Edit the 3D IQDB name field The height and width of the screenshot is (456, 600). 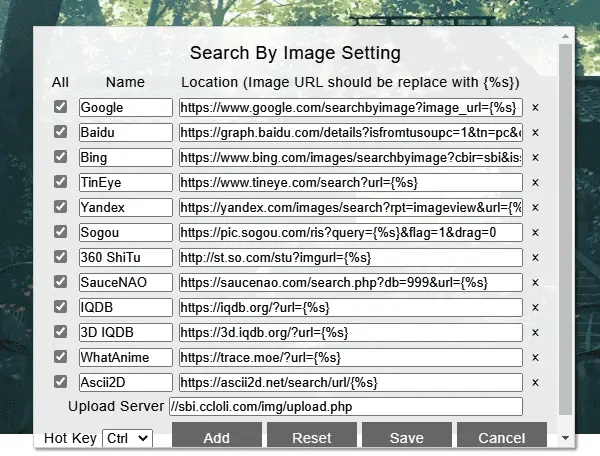pos(126,332)
